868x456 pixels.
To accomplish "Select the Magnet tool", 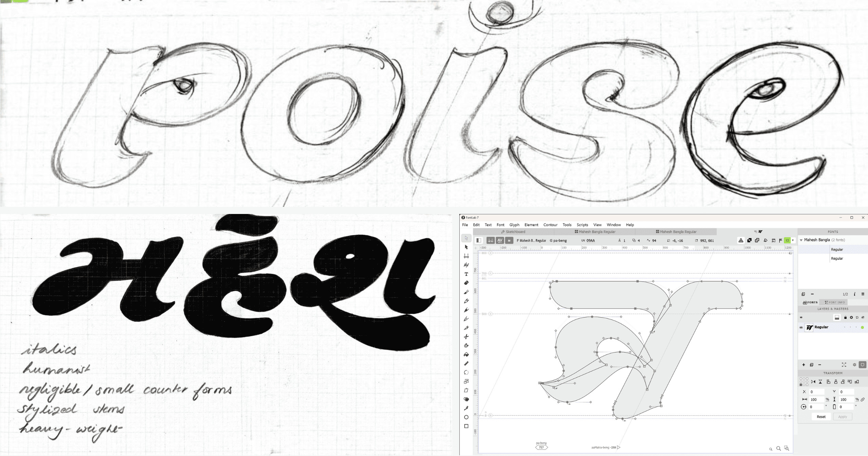I will coord(466,346).
